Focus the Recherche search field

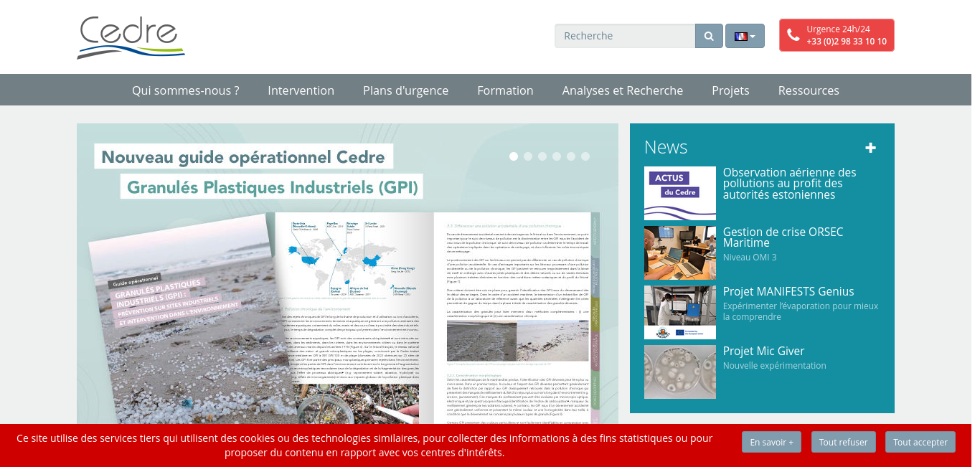[625, 36]
